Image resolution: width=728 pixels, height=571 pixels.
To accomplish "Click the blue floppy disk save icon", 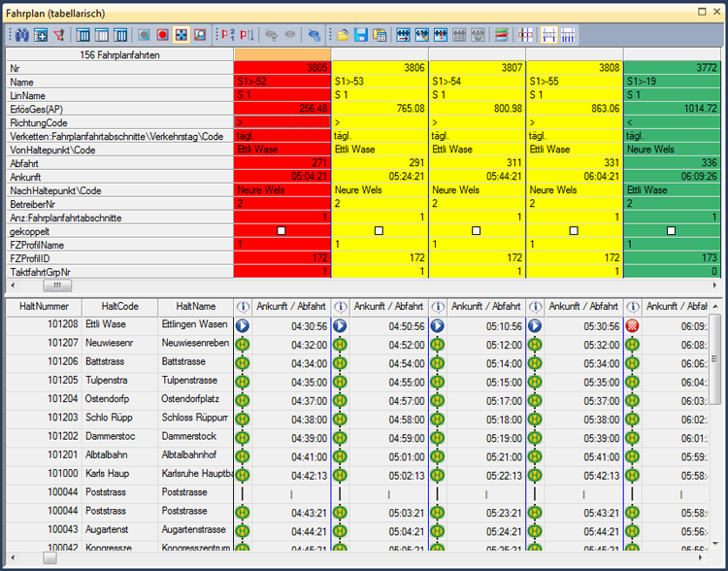I will tap(360, 35).
